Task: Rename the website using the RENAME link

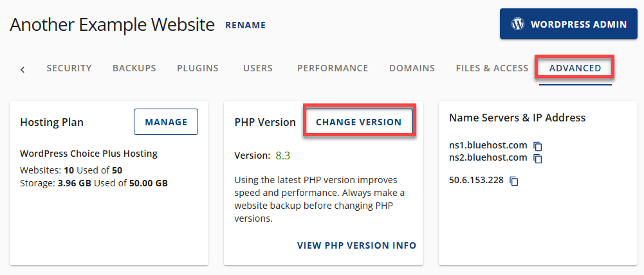Action: [x=245, y=26]
